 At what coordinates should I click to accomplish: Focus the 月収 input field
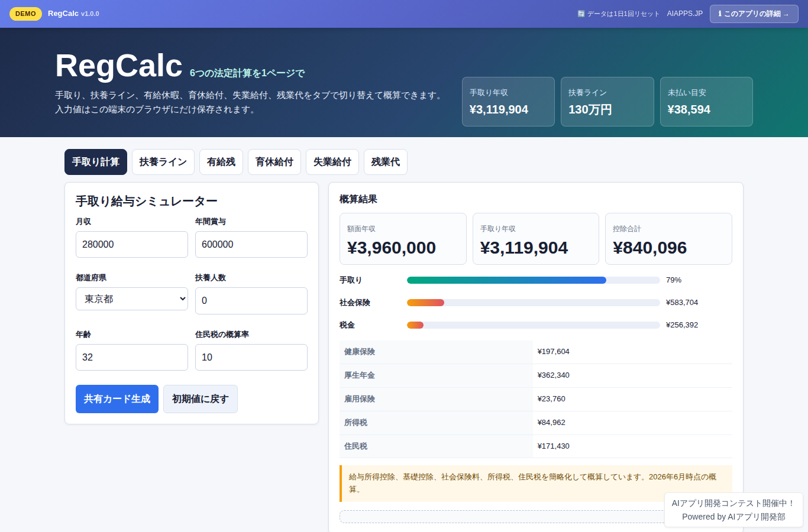coord(132,244)
